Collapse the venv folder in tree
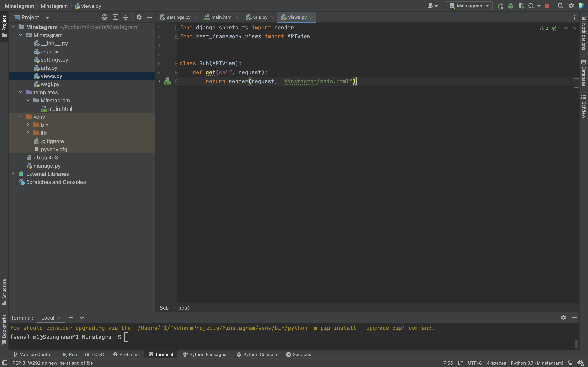 tap(21, 117)
